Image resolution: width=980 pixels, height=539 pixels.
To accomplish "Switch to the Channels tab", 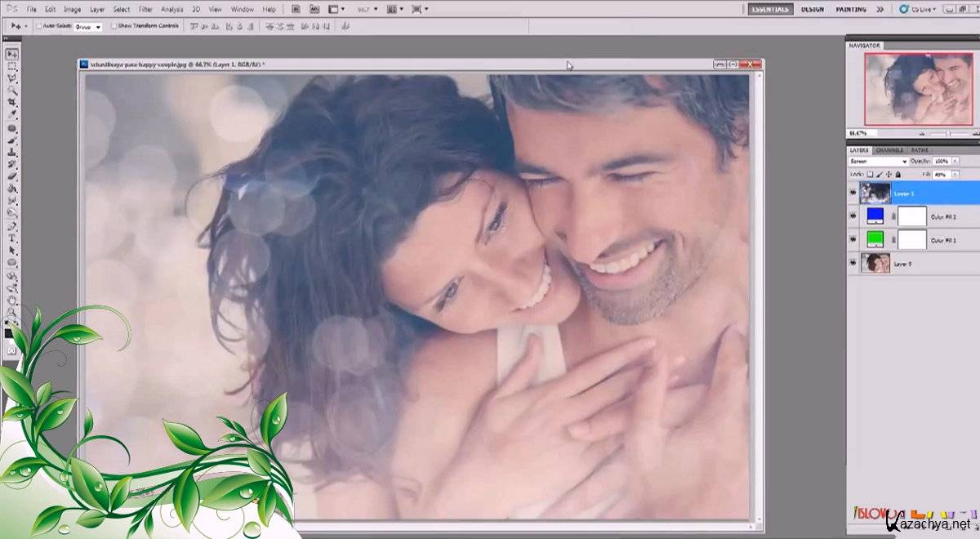I will 889,150.
